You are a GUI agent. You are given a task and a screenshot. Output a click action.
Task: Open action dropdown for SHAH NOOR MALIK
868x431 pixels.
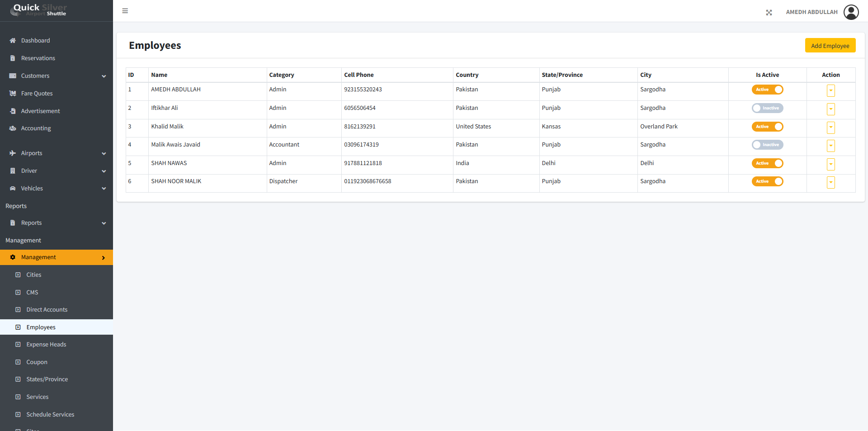coord(830,182)
